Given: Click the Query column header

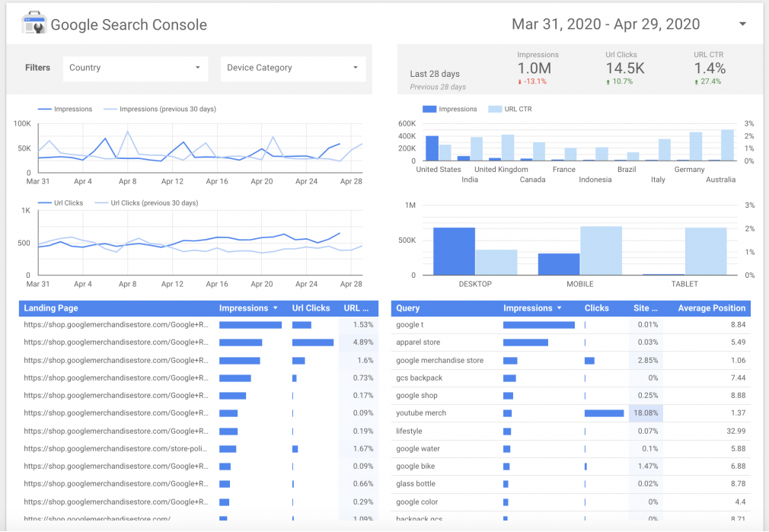Looking at the screenshot, I should point(408,308).
